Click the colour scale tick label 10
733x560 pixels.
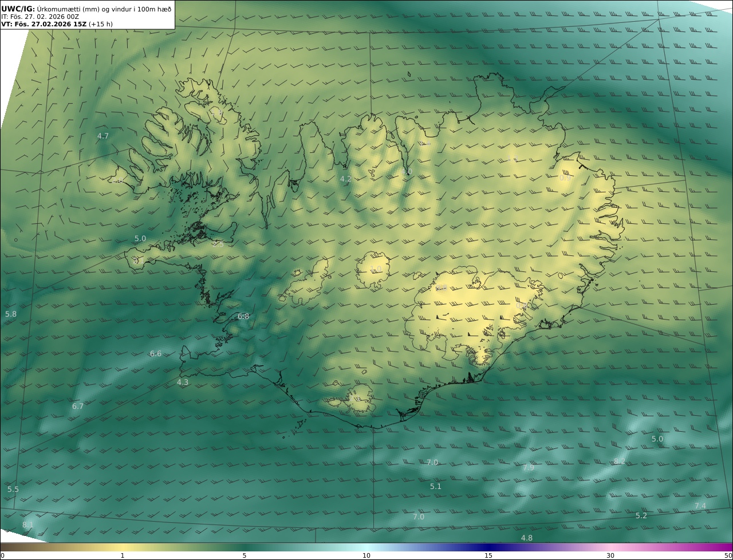click(x=366, y=555)
